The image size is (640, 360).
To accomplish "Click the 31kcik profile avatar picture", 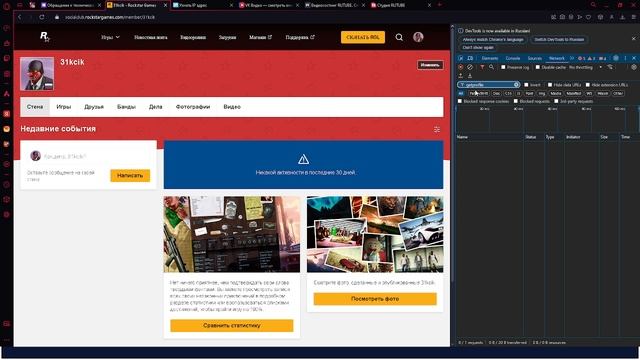I will point(37,74).
